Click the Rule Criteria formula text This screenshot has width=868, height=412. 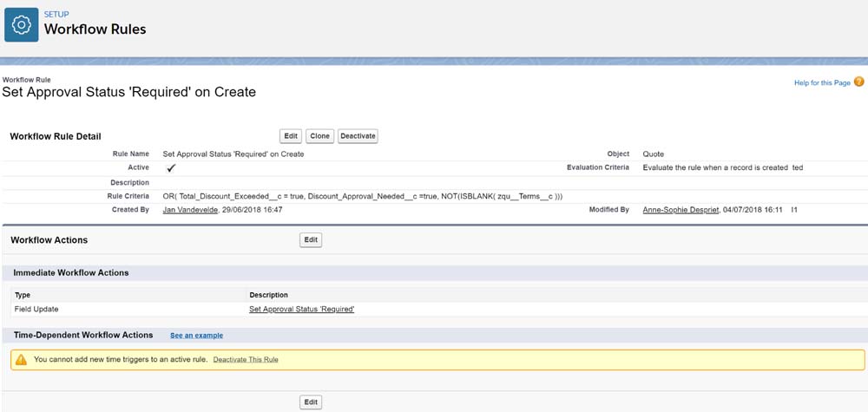tap(363, 196)
